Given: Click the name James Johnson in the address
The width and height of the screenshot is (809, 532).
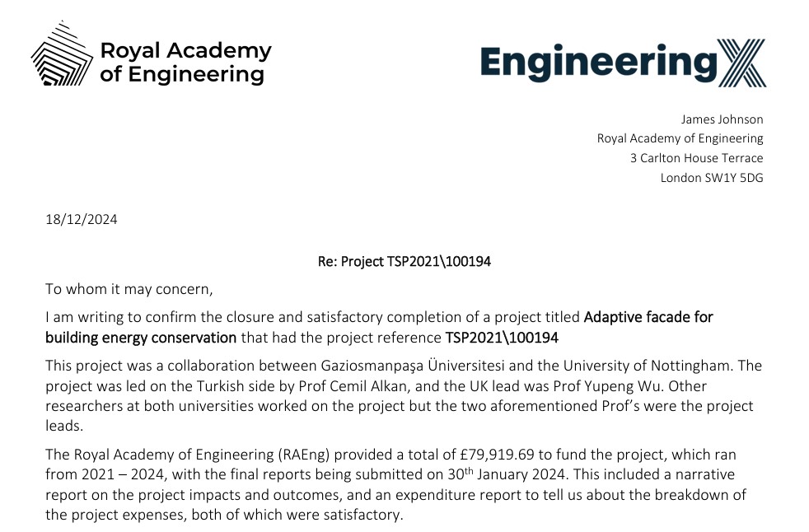Looking at the screenshot, I should coord(722,119).
